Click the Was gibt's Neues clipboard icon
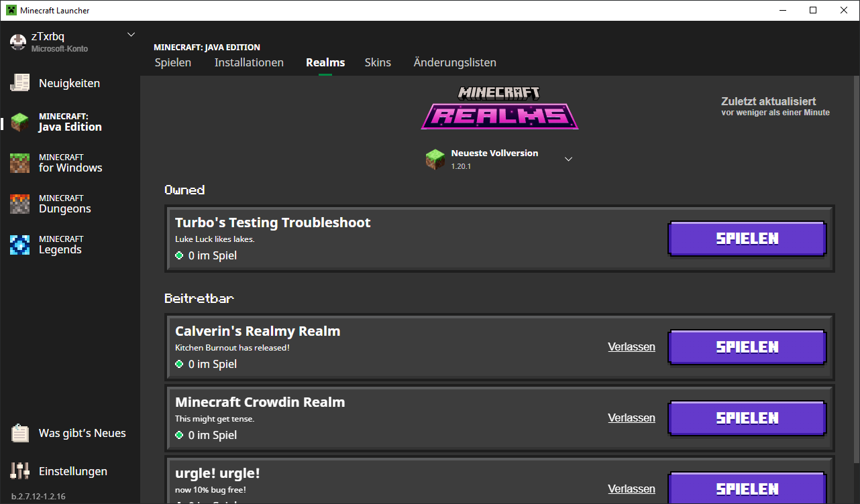The height and width of the screenshot is (504, 860). [x=20, y=434]
